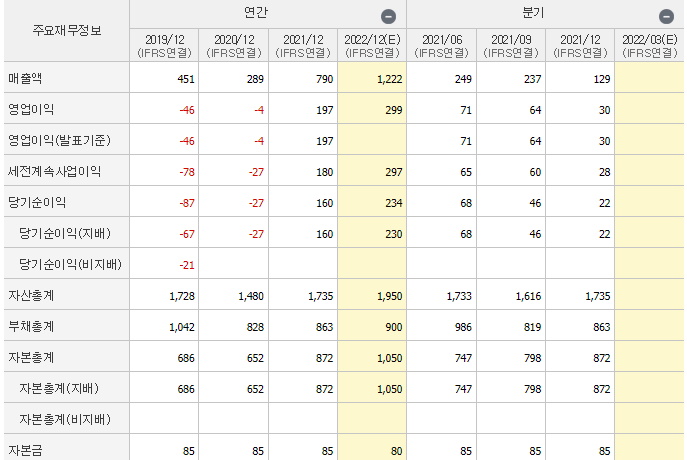Viewport: 687px width, 460px height.
Task: Collapse the 분기 section minus button
Action: point(666,17)
